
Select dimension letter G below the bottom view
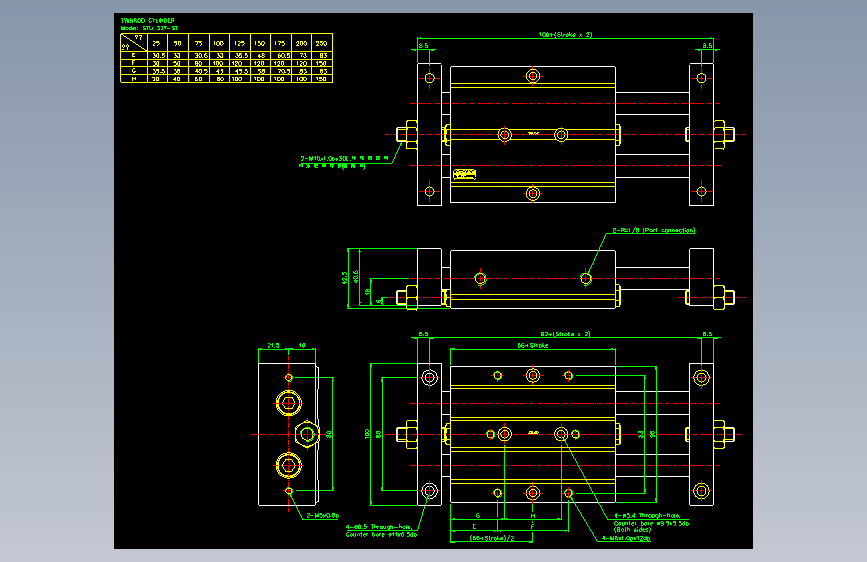pyautogui.click(x=478, y=516)
